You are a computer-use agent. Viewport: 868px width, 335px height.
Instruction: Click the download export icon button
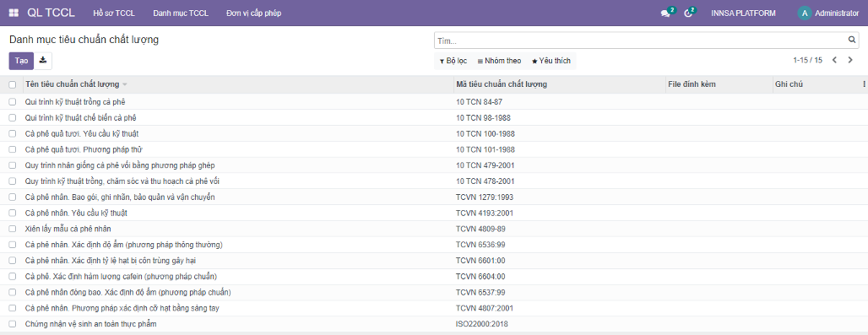coord(43,61)
